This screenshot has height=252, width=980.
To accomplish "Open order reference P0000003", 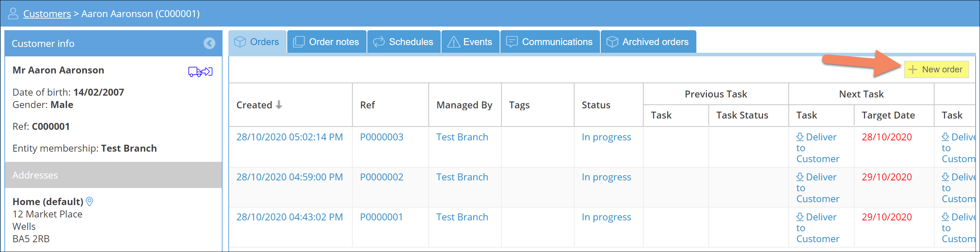I will click(381, 137).
